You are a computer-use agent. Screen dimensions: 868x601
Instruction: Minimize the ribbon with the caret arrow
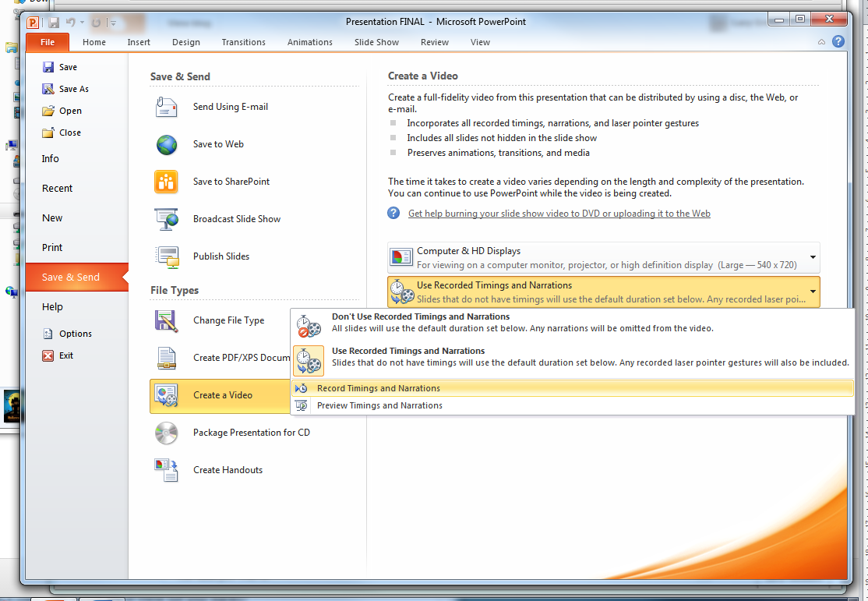click(821, 42)
